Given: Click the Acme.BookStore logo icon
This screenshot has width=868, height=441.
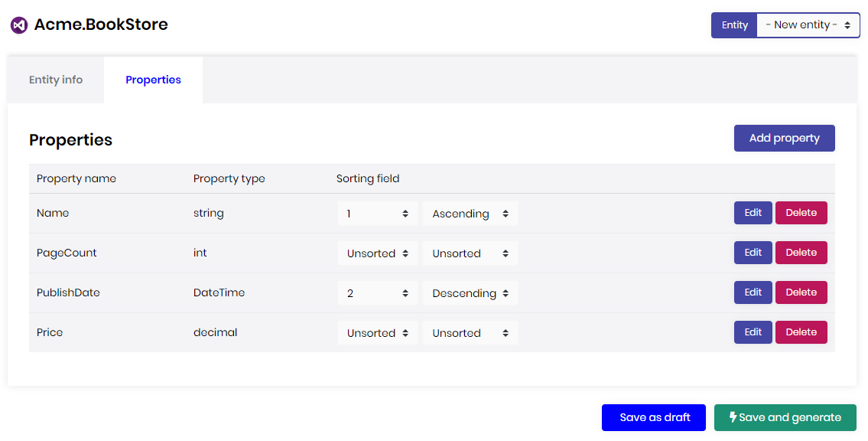Looking at the screenshot, I should 19,25.
